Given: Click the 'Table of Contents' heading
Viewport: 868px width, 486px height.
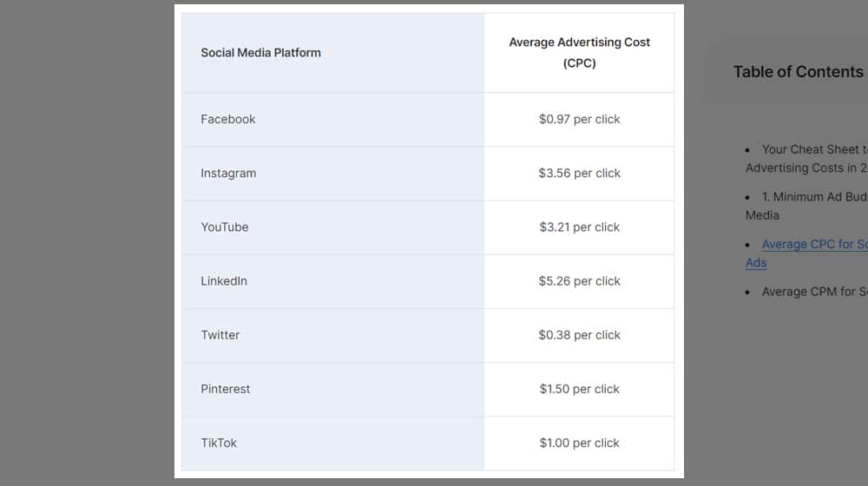Looking at the screenshot, I should pos(799,72).
